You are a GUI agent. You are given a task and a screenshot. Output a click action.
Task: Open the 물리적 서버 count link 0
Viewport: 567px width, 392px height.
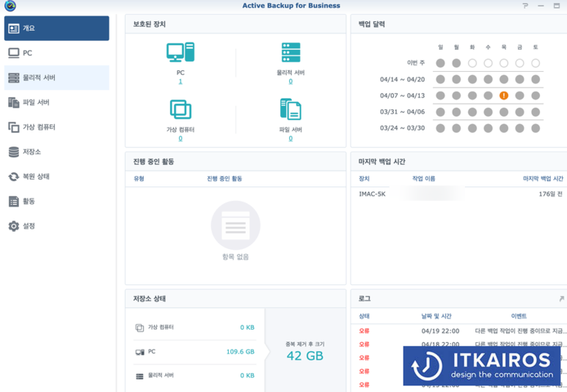pos(290,81)
